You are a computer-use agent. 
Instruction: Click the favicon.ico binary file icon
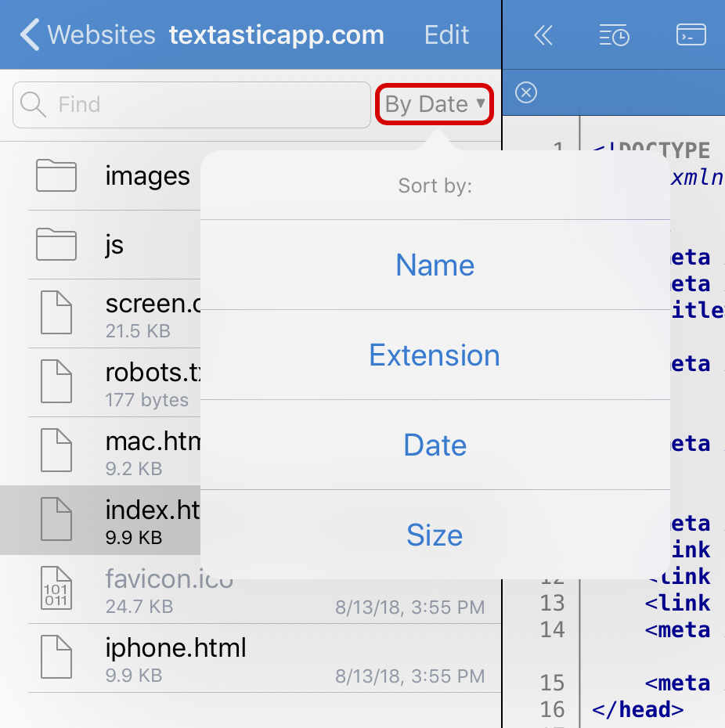[56, 588]
